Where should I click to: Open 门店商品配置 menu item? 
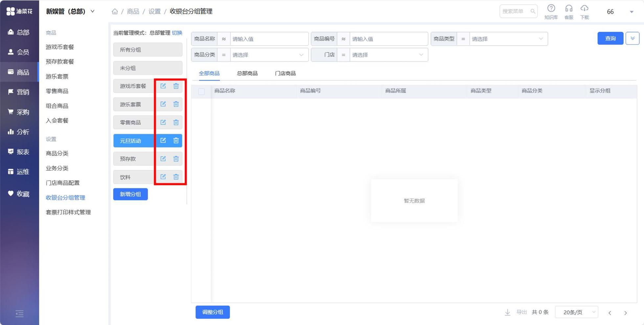63,183
